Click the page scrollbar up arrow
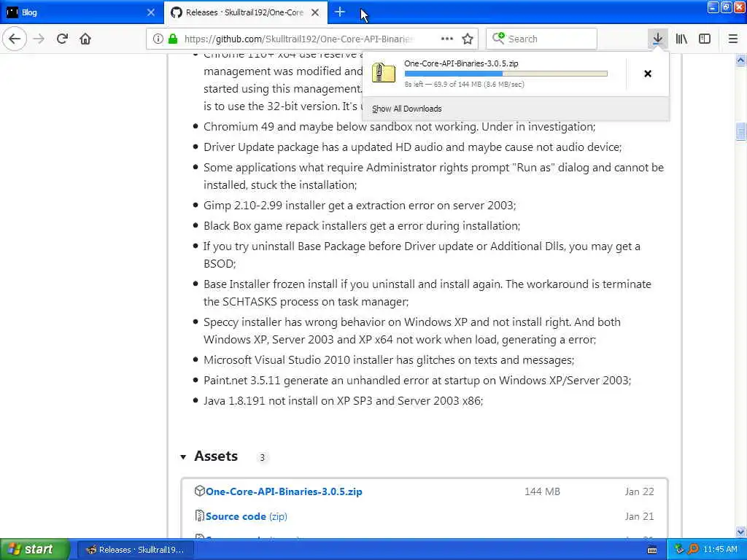The height and width of the screenshot is (560, 747). pos(740,60)
